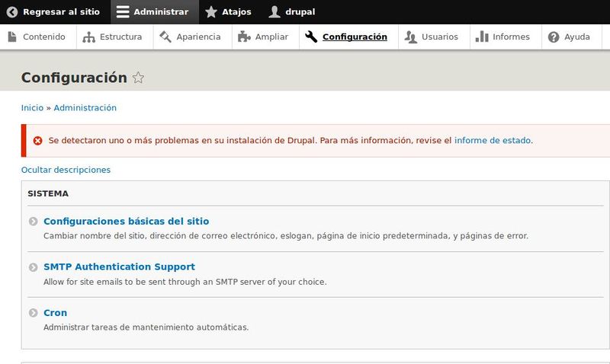Viewport: 610px width, 364px height.
Task: Click the user silhouette icon beside drupal
Action: click(274, 12)
